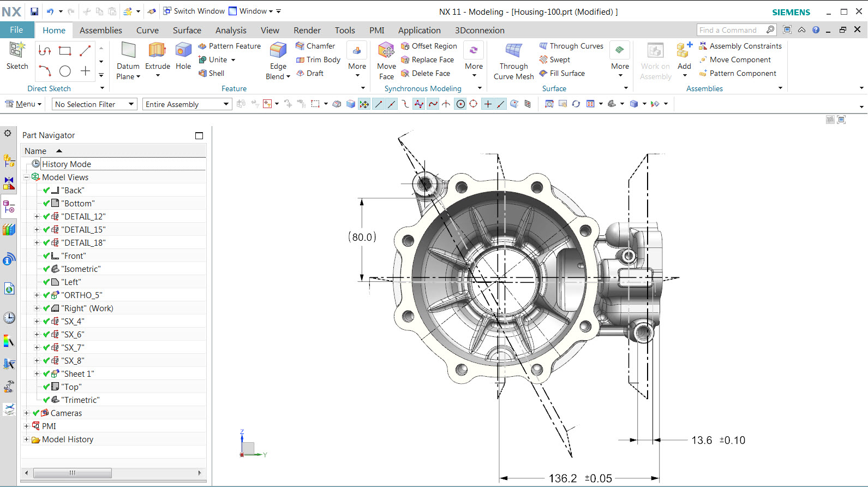Toggle checkmark next to Cameras node
868x487 pixels.
tap(36, 413)
